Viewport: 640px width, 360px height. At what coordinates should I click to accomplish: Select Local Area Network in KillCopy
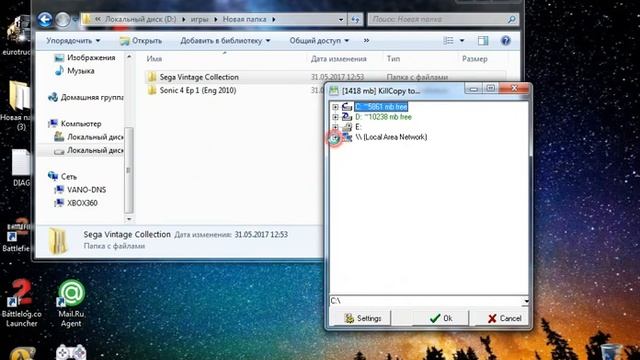coord(391,137)
